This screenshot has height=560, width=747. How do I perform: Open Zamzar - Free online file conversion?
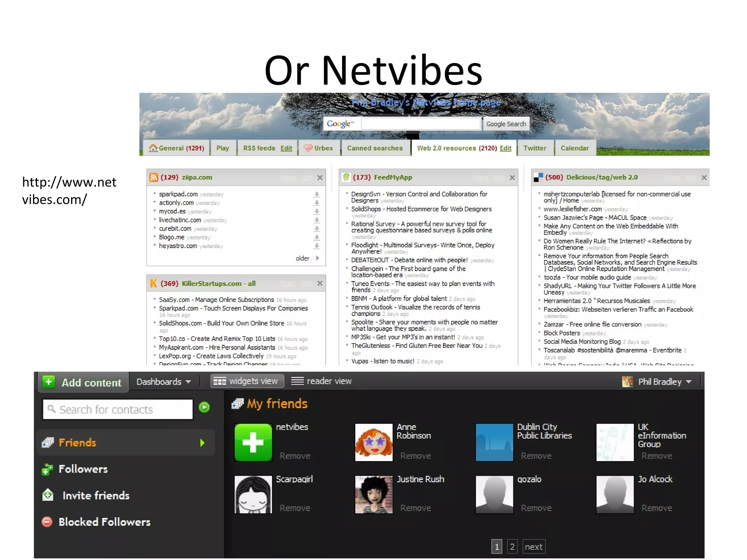[x=592, y=324]
